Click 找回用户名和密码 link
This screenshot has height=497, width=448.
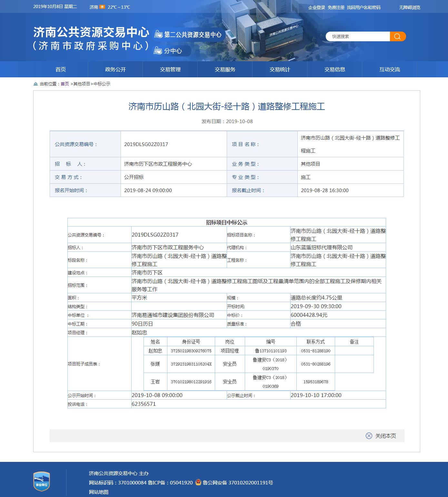pyautogui.click(x=364, y=7)
